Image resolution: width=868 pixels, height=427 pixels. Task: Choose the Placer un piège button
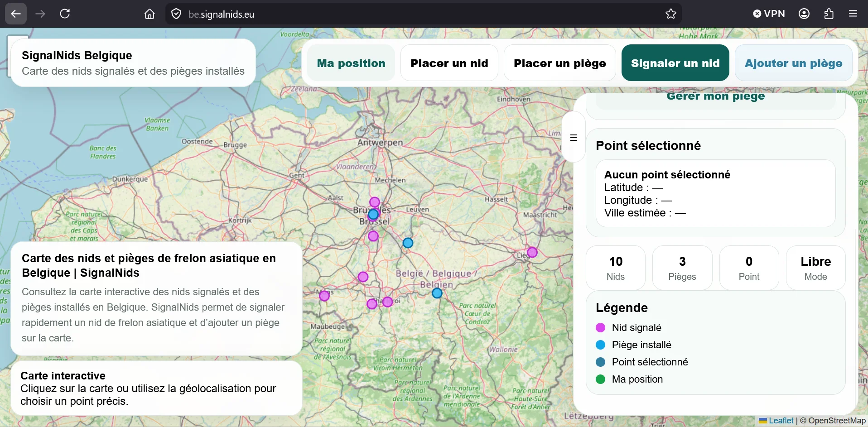(x=559, y=63)
